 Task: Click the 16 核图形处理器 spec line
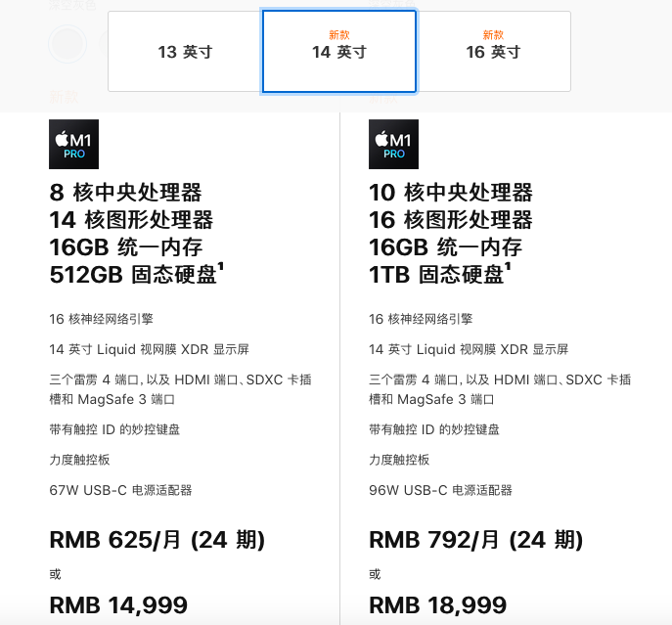click(x=451, y=219)
